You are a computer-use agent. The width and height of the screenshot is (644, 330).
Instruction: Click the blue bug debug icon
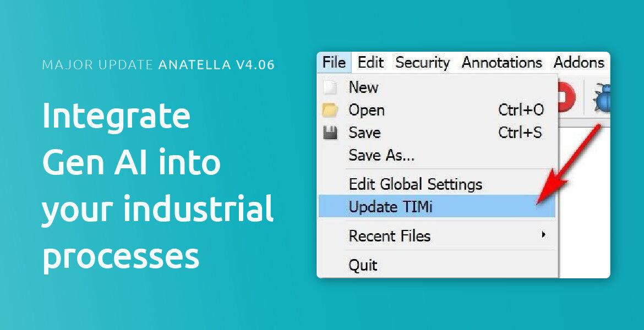(601, 99)
